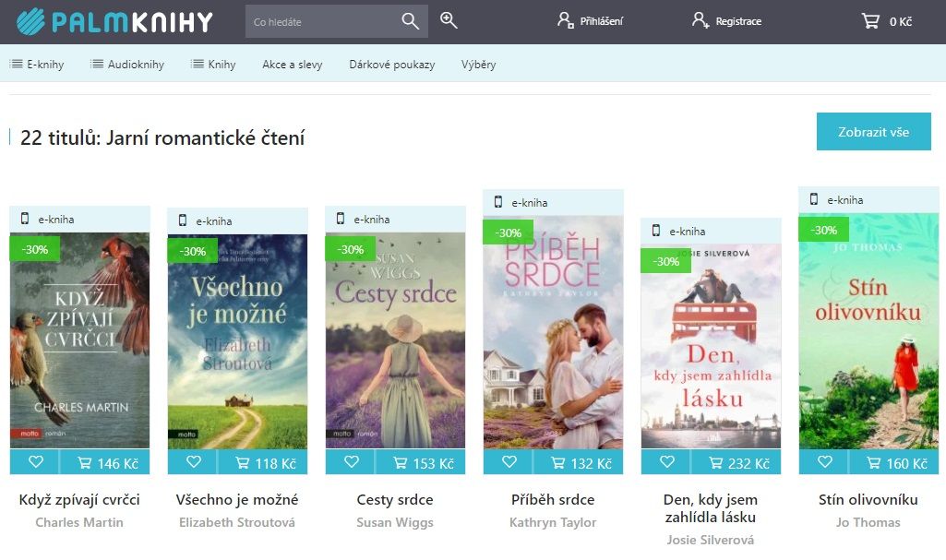Open the shopping cart icon in header

(870, 22)
